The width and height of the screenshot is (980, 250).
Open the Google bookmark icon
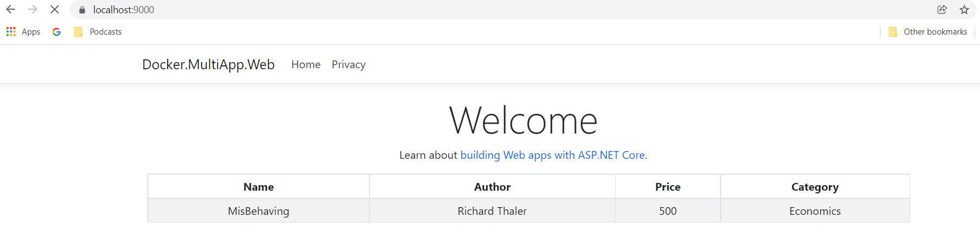(x=57, y=32)
